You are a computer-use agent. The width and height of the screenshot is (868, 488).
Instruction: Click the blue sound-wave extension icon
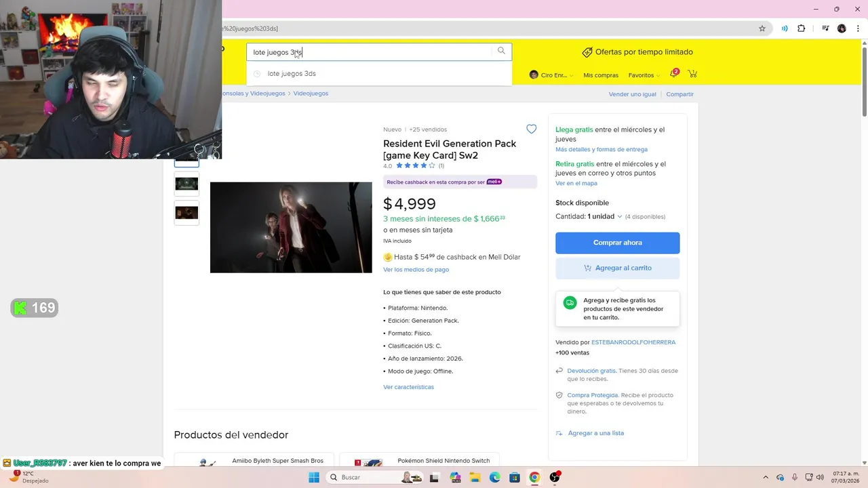785,28
